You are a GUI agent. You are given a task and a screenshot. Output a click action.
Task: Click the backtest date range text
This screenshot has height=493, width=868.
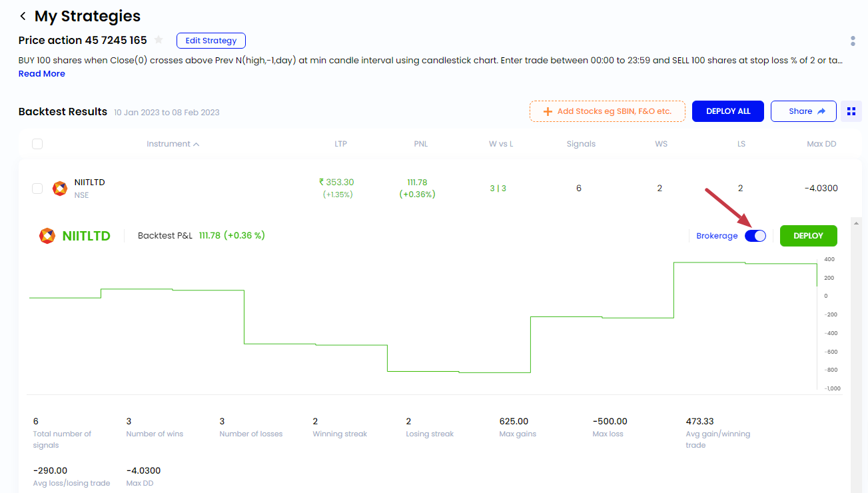click(x=167, y=113)
